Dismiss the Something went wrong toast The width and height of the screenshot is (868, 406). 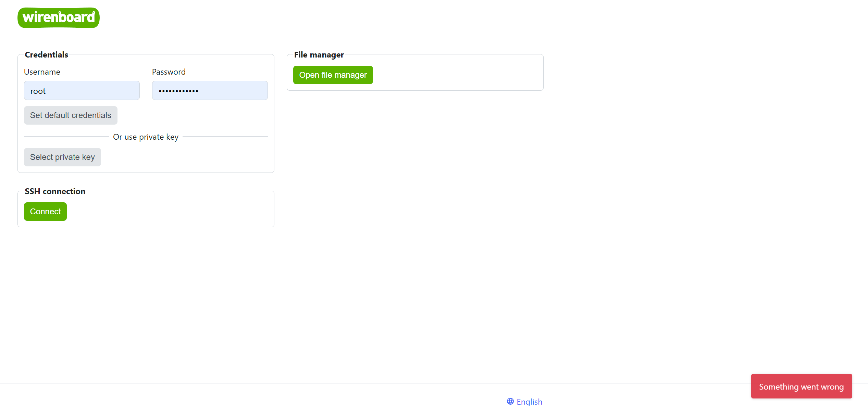pyautogui.click(x=801, y=386)
